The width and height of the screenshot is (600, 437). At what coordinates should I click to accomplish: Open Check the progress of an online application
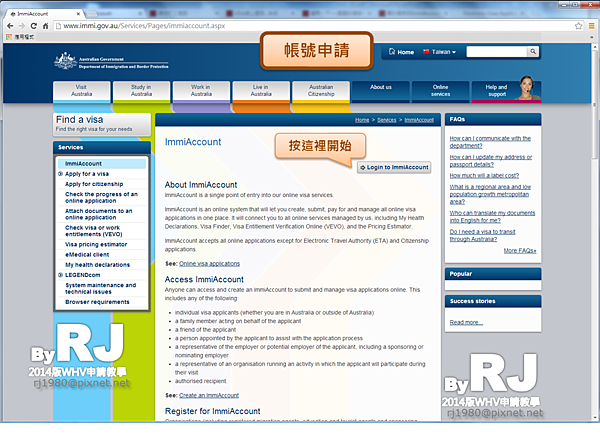pos(101,197)
